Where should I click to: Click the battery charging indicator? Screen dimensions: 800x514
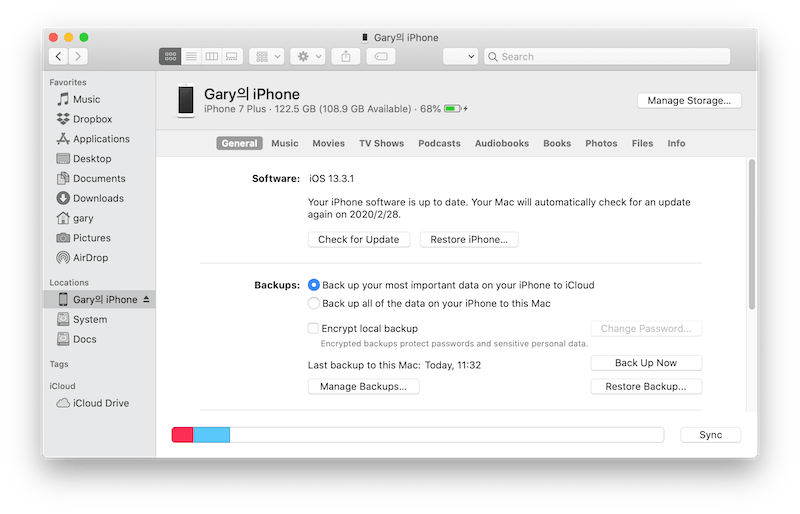pos(456,109)
